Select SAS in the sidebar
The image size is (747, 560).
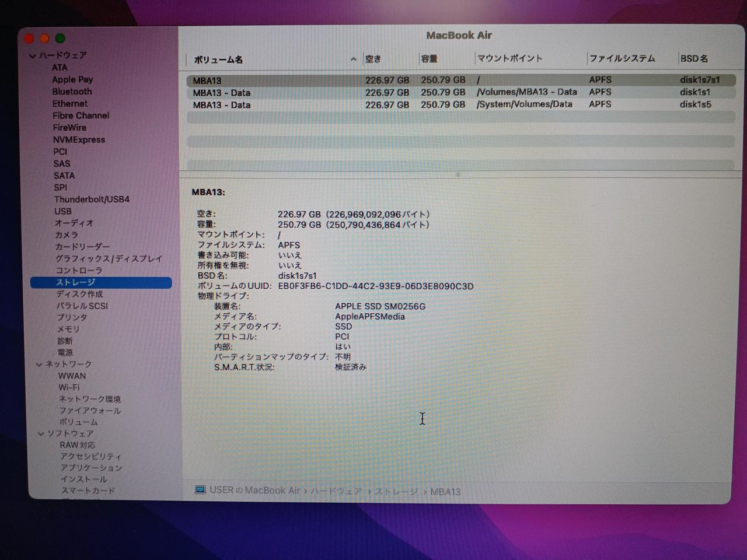point(61,164)
